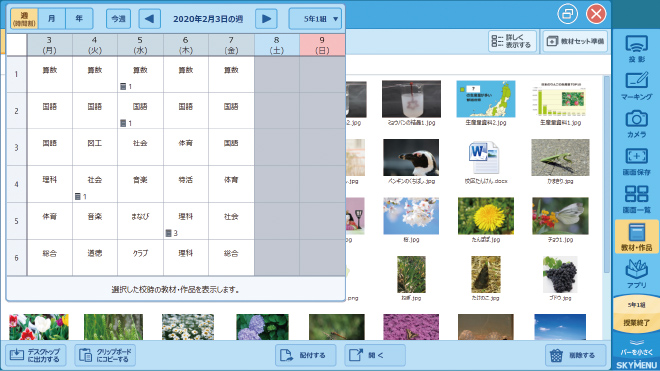
Task: Jump to 今週 this week
Action: (118, 19)
